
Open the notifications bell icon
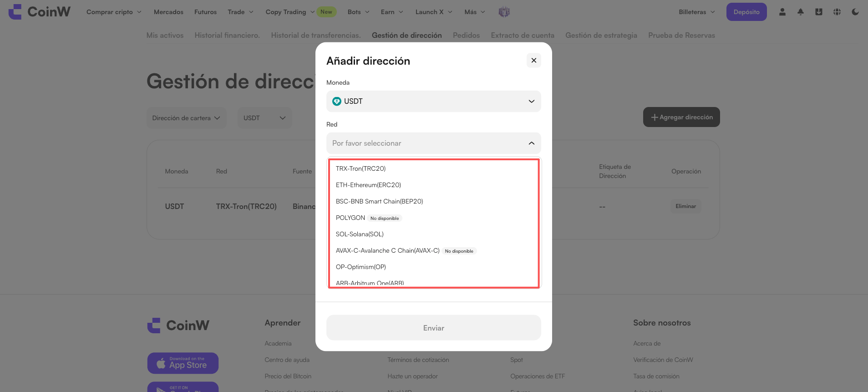(x=800, y=12)
